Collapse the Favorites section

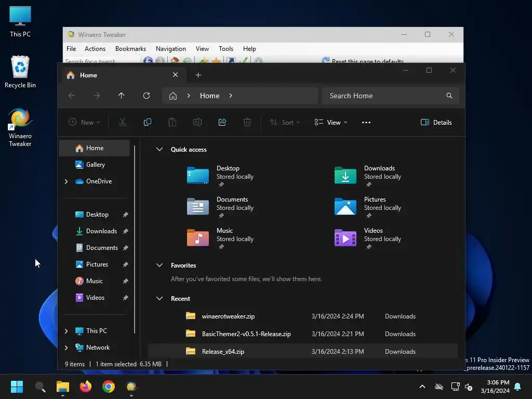pos(159,265)
